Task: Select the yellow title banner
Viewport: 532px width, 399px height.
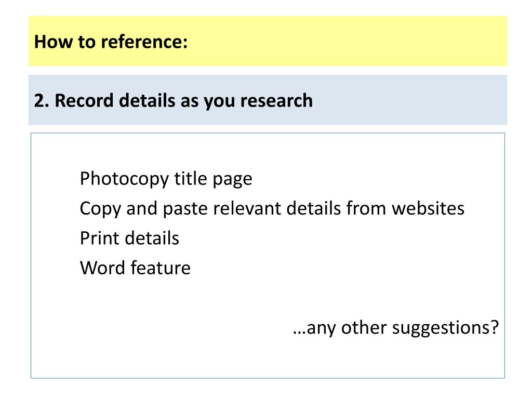Action: click(x=268, y=41)
